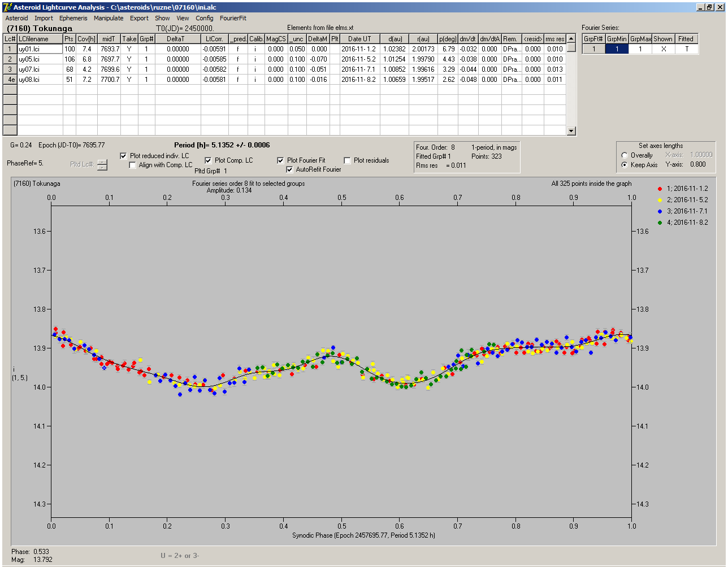The height and width of the screenshot is (567, 728).
Task: Click blue legend dot for 2016-11-7.1
Action: pos(660,211)
